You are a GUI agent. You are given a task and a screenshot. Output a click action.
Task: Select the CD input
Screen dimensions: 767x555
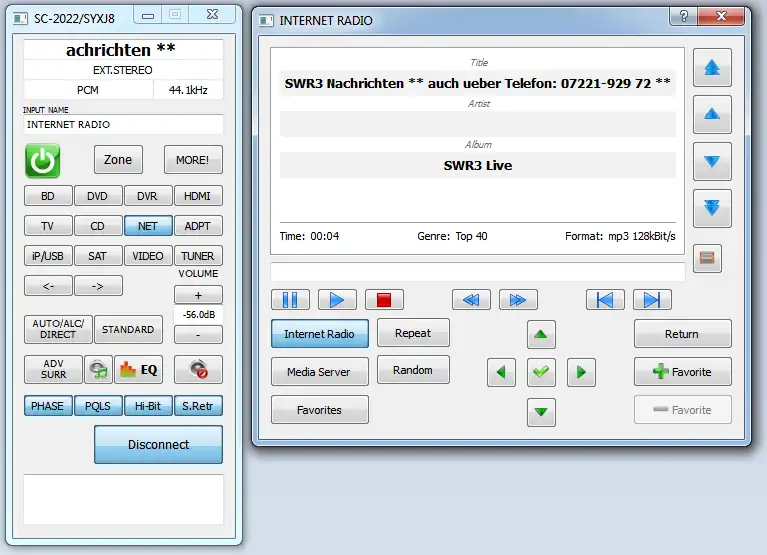tap(98, 226)
